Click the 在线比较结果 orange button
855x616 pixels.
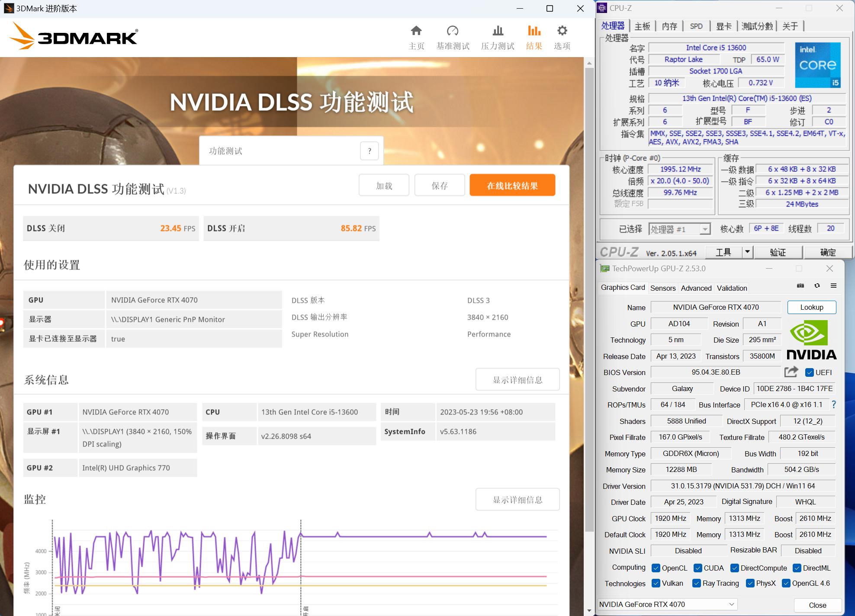click(x=512, y=185)
